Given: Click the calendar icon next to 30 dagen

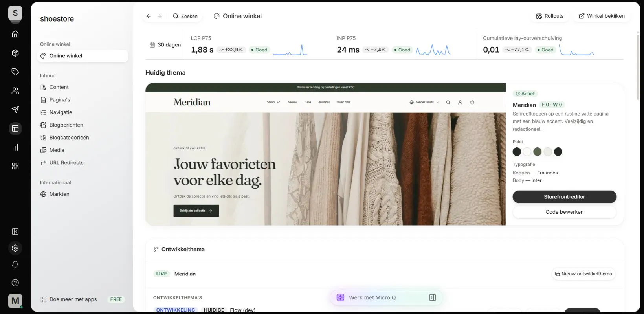Looking at the screenshot, I should (152, 45).
